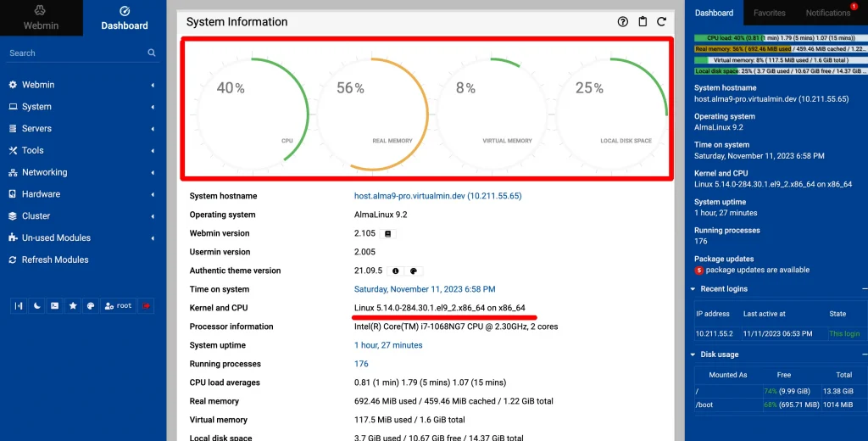868x441 pixels.
Task: Collapse sidebar with the slider toggle icon
Action: [19, 306]
